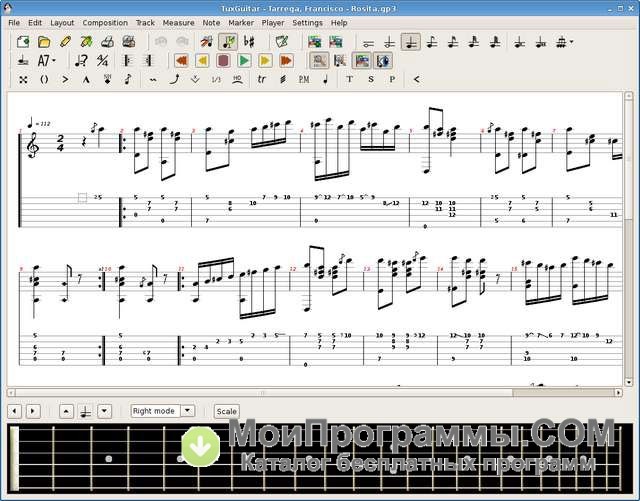Select whole note duration
Image resolution: width=640 pixels, height=501 pixels.
point(368,42)
